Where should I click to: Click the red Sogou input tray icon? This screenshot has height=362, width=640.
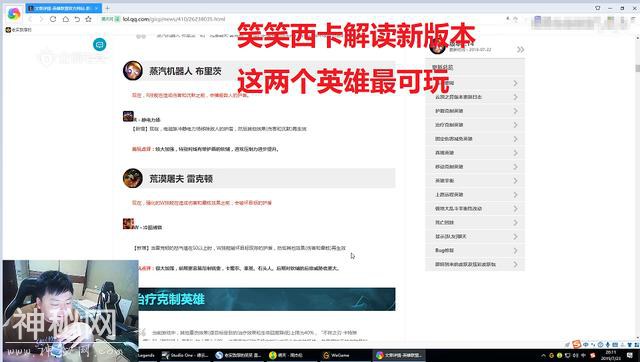click(x=592, y=356)
